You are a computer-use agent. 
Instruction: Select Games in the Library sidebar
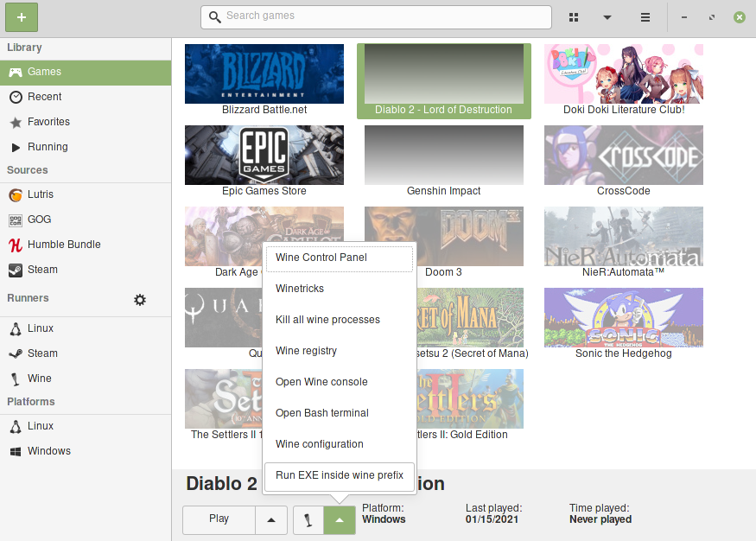[x=86, y=72]
